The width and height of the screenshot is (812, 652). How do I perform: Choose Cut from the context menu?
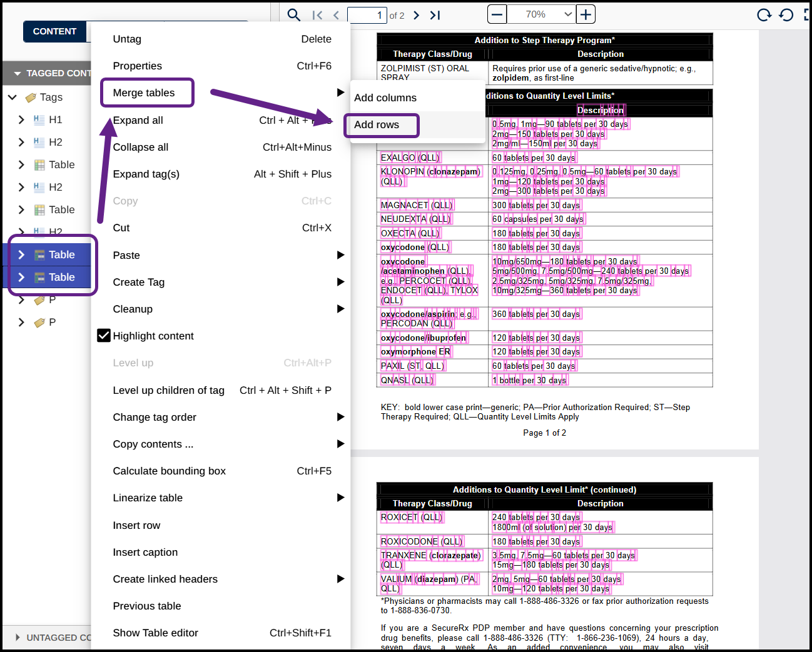(222, 228)
